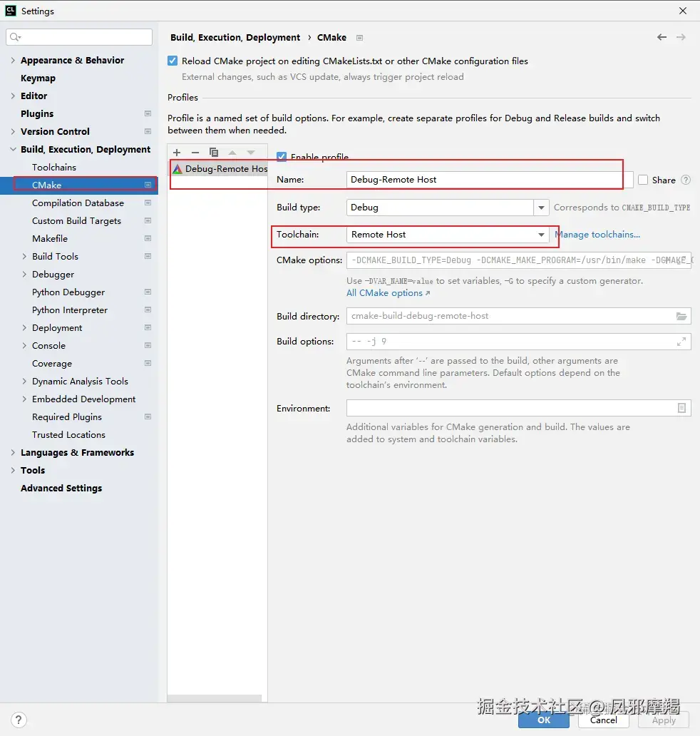Open Advanced Settings page
The width and height of the screenshot is (700, 736).
61,488
